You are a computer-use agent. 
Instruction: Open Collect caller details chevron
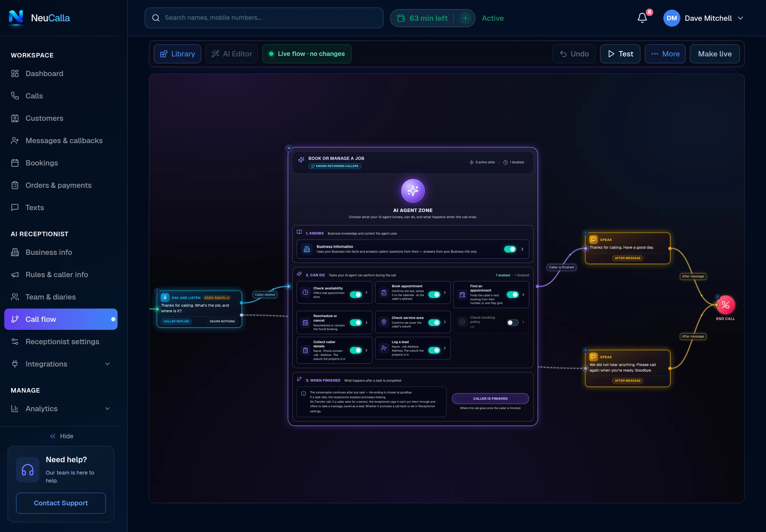pos(366,350)
